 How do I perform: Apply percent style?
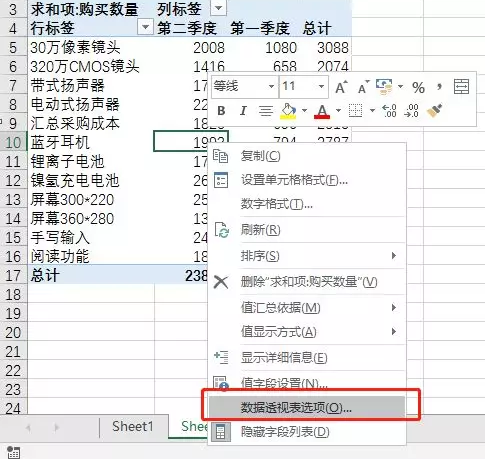tap(418, 88)
